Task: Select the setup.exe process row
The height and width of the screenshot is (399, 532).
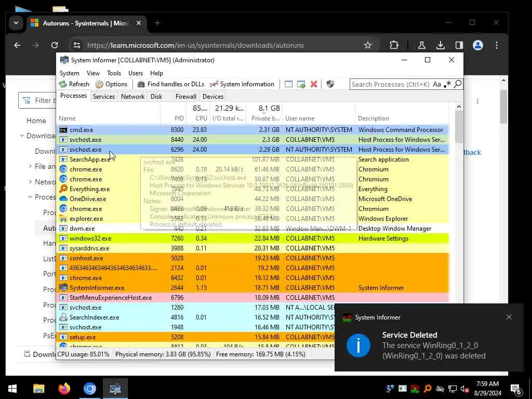Action: [196, 337]
